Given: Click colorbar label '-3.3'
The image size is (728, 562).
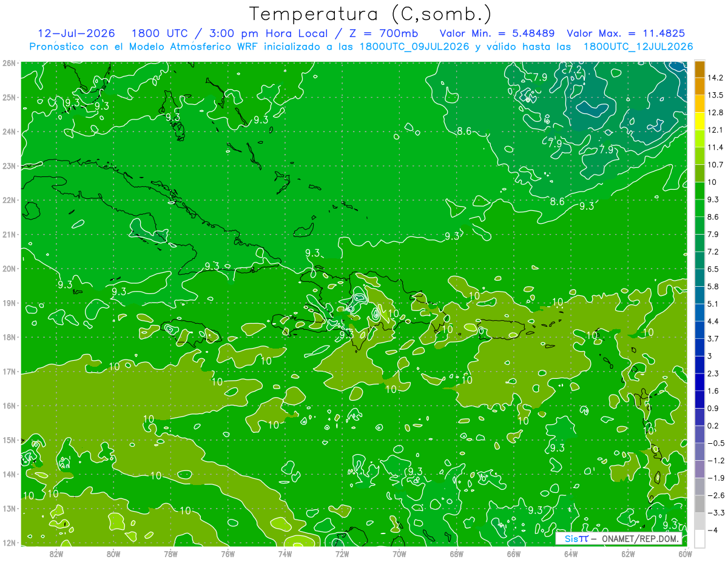Looking at the screenshot, I should [716, 512].
